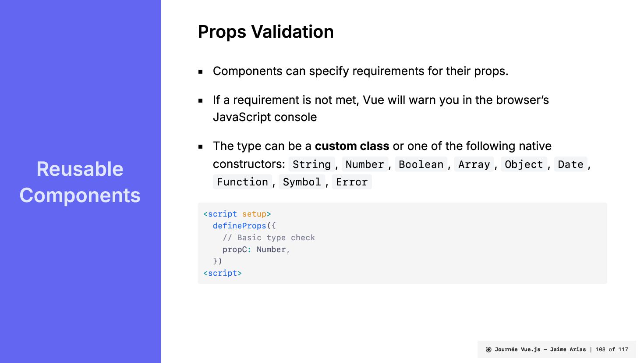Click the opening 'script setup' tag in code

pyautogui.click(x=237, y=214)
